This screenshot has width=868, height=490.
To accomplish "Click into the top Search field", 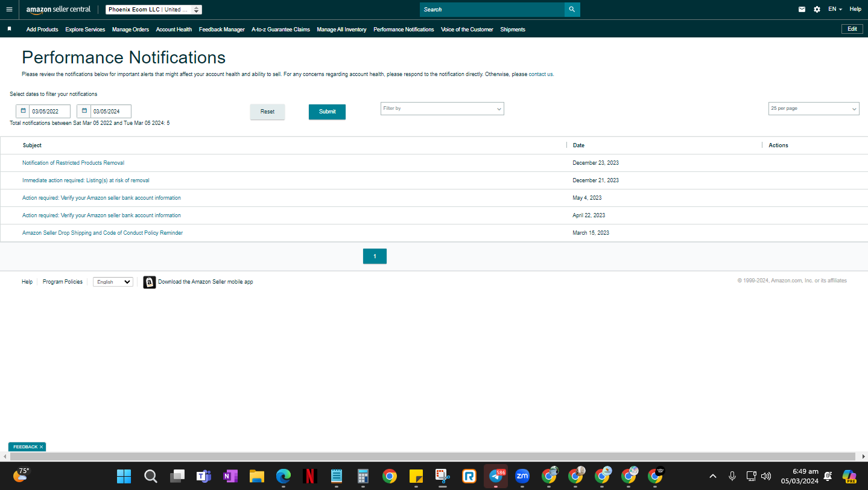I will [x=492, y=10].
